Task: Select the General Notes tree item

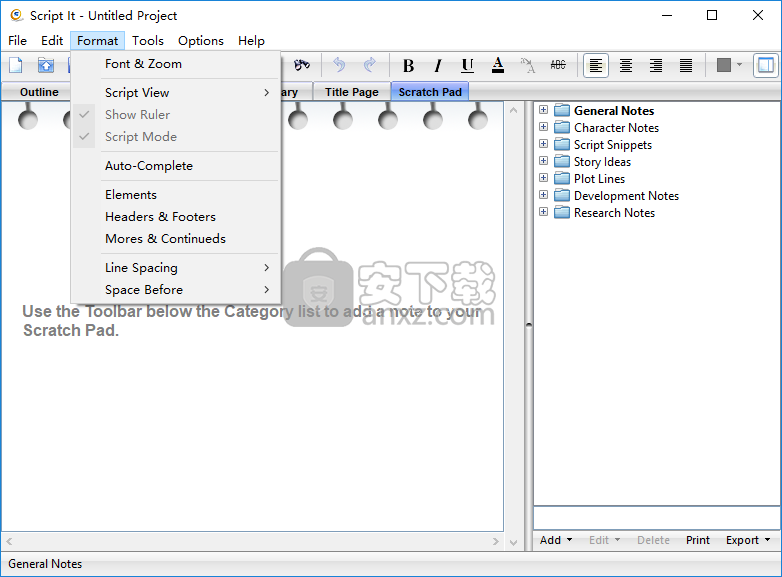Action: [614, 111]
